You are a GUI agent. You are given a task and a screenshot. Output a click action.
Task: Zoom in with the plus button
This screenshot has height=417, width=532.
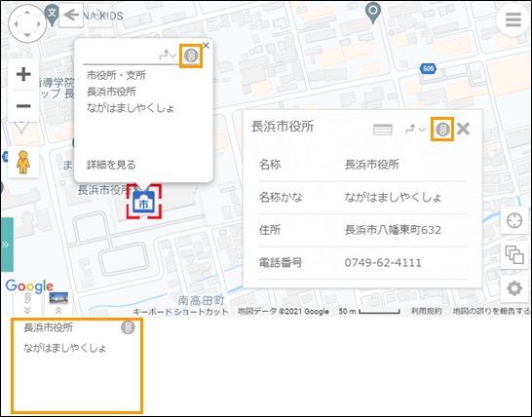(23, 74)
